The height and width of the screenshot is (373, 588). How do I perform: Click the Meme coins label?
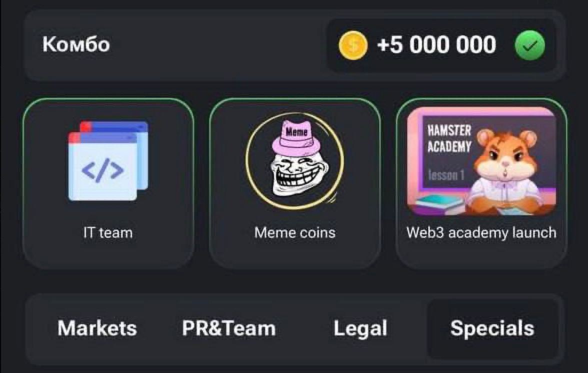(295, 233)
